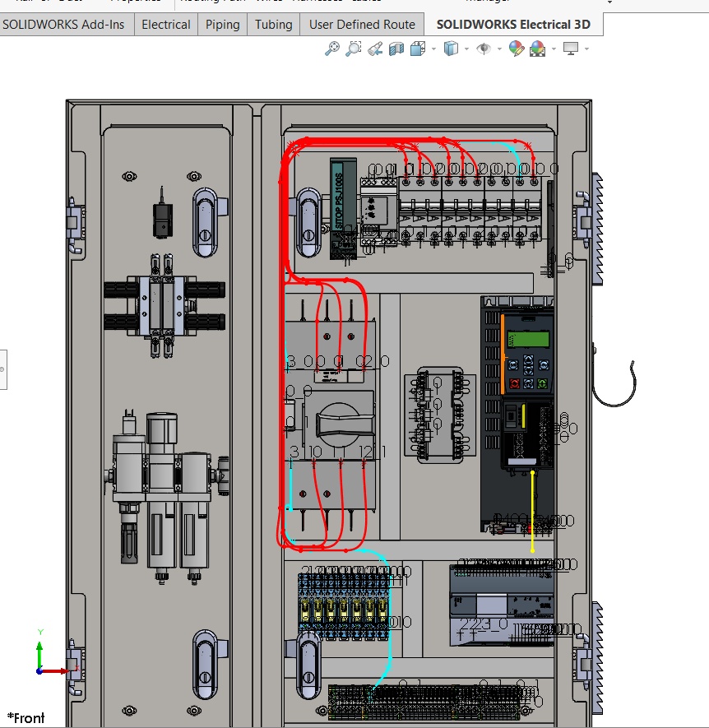
Task: Select the air filter regulator on left door
Action: coord(165,495)
